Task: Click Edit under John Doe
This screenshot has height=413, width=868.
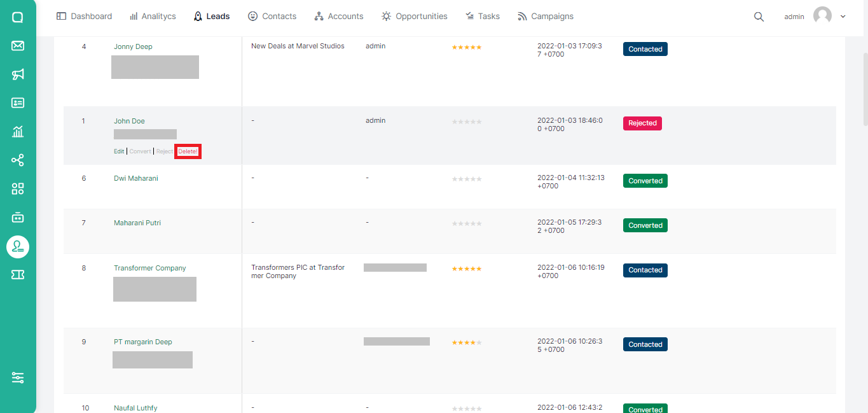Action: [119, 151]
